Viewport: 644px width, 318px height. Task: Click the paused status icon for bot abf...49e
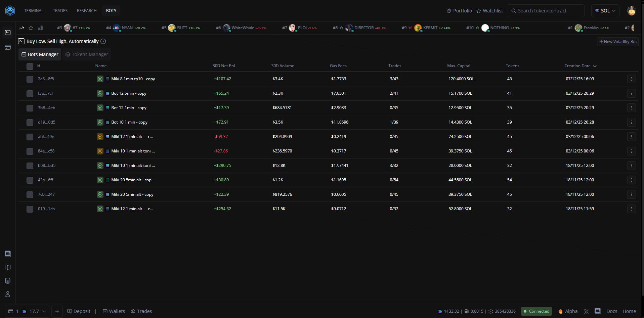(100, 137)
